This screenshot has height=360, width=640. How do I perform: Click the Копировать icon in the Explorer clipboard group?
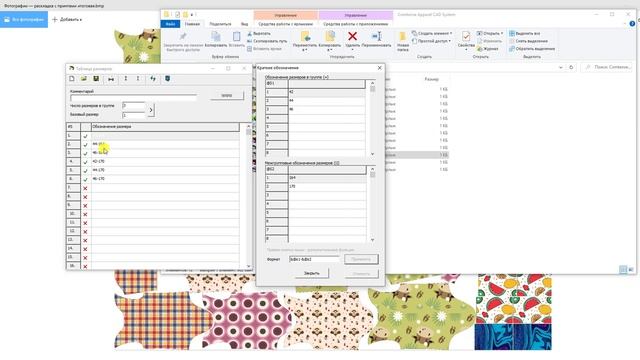(216, 37)
